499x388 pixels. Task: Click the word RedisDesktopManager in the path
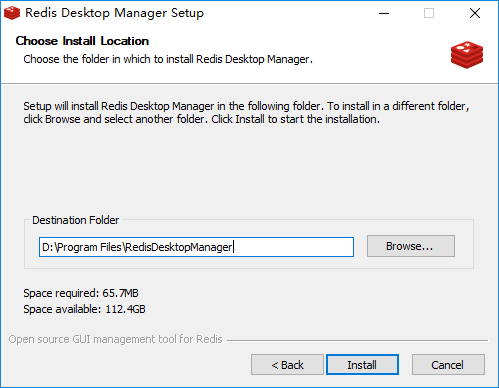pos(179,247)
